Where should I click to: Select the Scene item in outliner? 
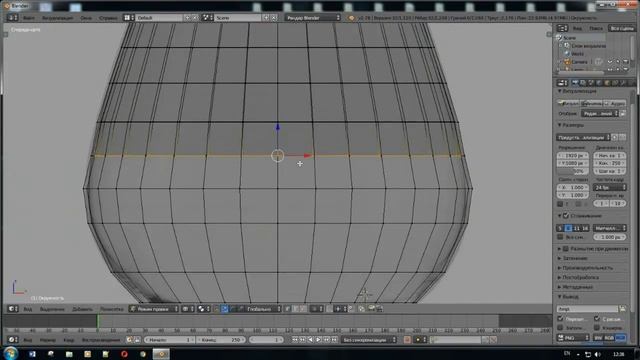[x=569, y=38]
